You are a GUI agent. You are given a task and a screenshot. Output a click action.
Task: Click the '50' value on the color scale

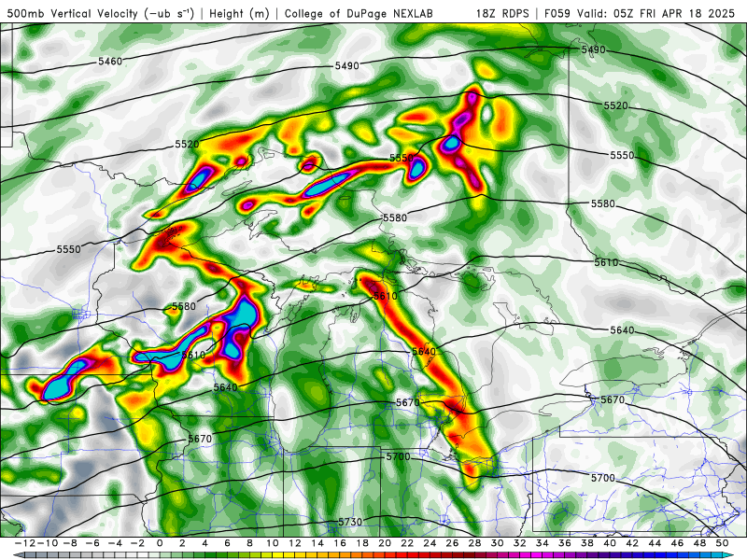tap(722, 543)
